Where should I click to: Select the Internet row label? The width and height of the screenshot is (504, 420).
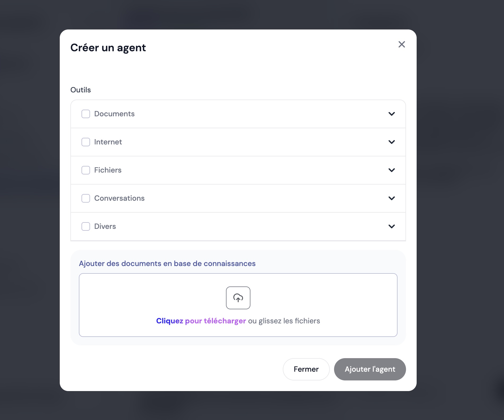point(108,142)
